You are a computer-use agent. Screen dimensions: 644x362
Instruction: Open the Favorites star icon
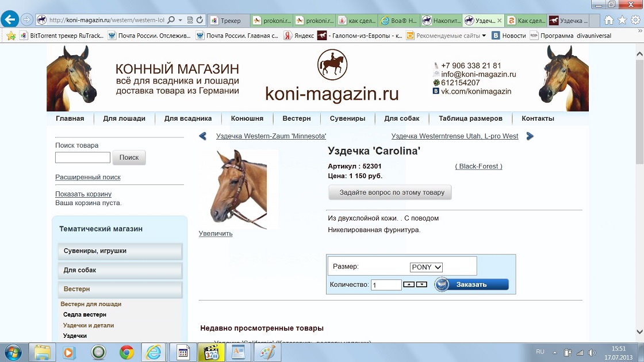click(x=622, y=20)
